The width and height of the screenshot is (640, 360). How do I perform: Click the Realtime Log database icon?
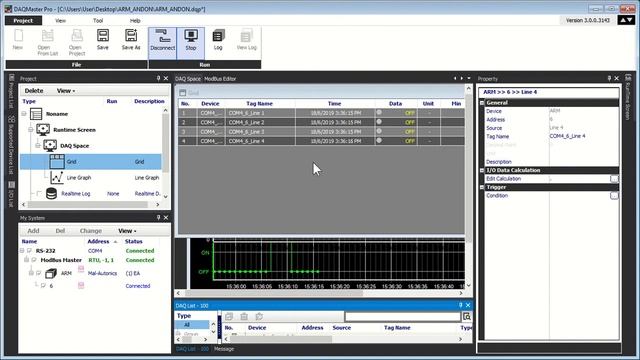point(51,193)
